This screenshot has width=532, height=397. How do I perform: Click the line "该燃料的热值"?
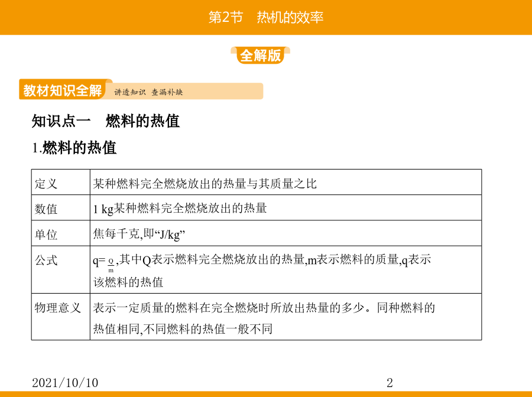tap(128, 282)
